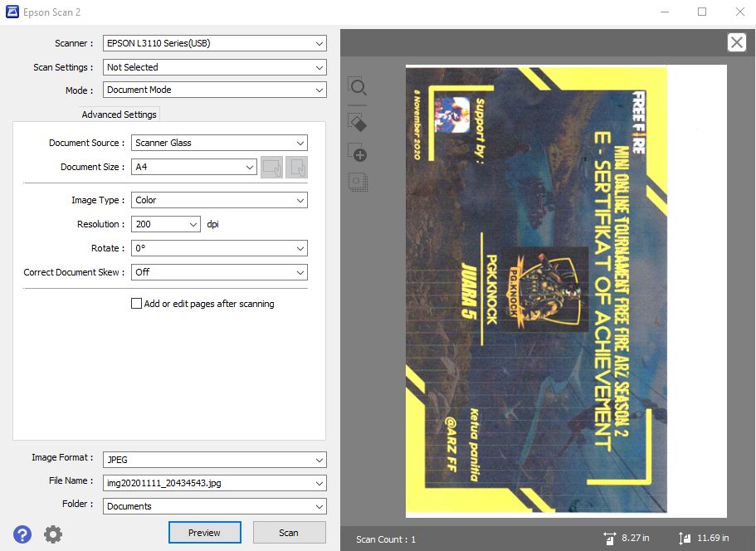
Task: Expand the Scan Settings dropdown
Action: click(x=215, y=67)
